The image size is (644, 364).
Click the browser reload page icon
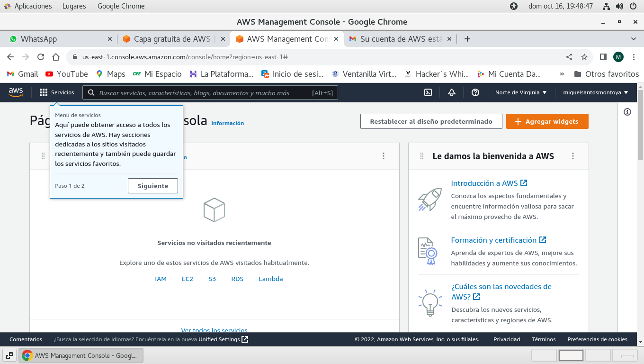41,57
